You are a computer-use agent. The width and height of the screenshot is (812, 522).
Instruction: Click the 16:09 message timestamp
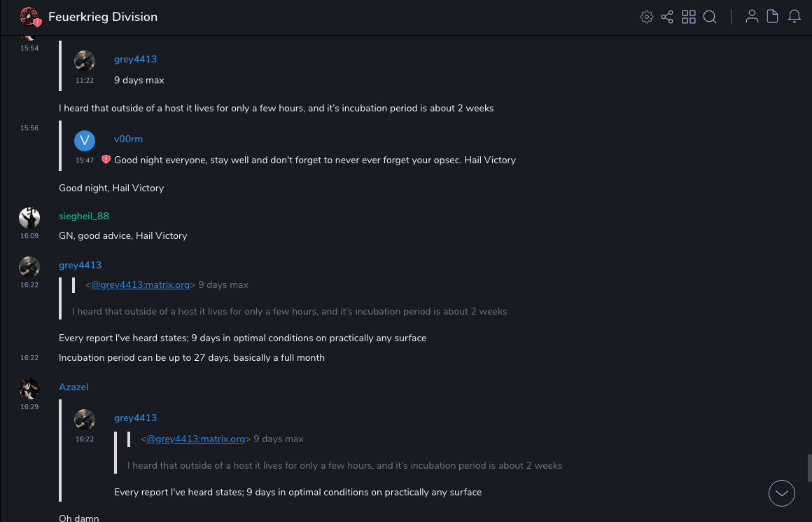(x=29, y=236)
